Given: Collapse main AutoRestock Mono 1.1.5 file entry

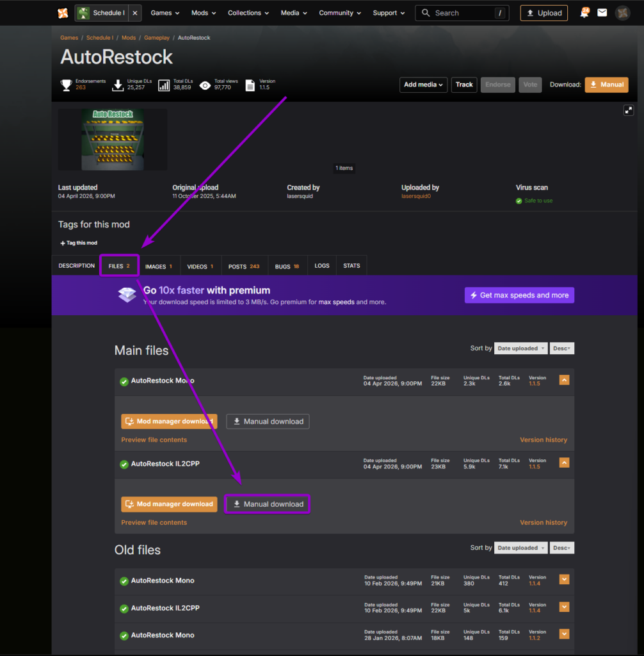Looking at the screenshot, I should coord(564,380).
